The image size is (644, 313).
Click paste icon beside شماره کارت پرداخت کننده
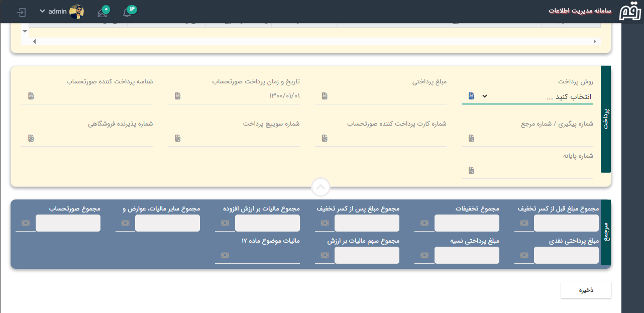click(x=325, y=137)
